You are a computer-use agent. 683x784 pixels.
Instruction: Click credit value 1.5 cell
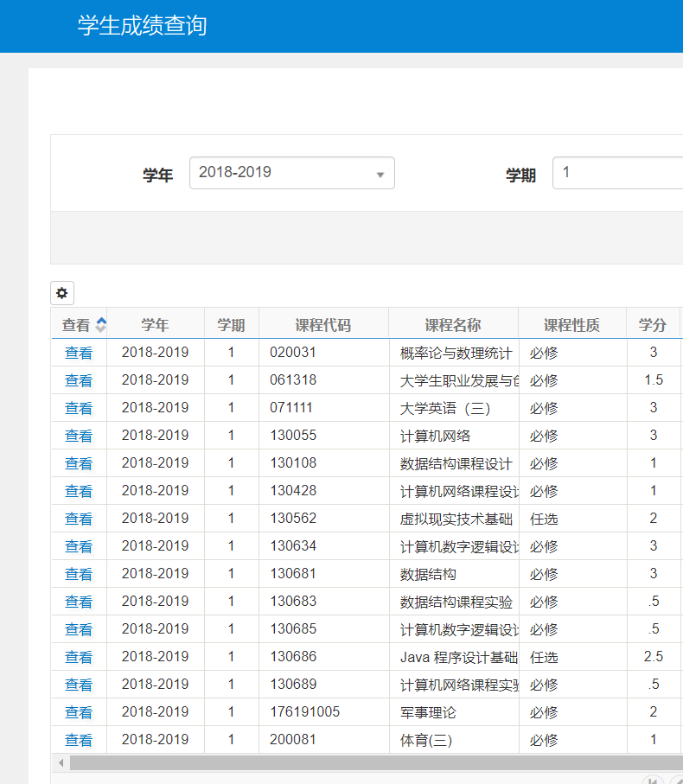pos(654,380)
